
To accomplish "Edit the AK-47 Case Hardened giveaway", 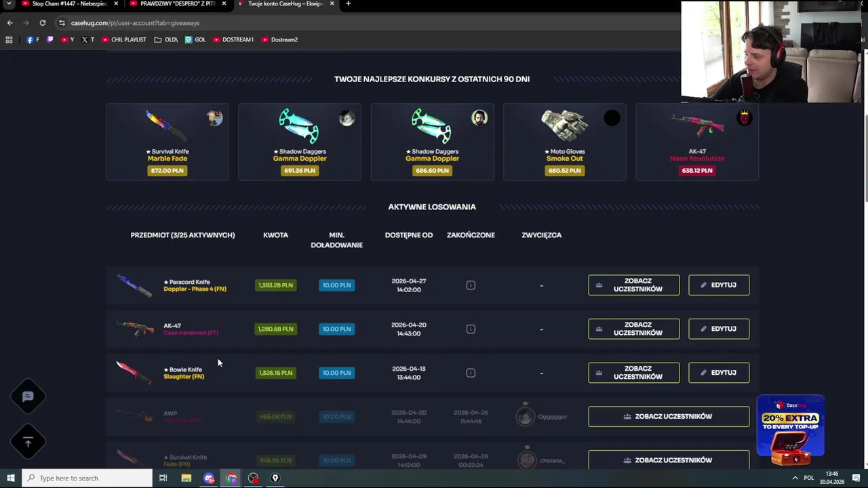I will 719,329.
